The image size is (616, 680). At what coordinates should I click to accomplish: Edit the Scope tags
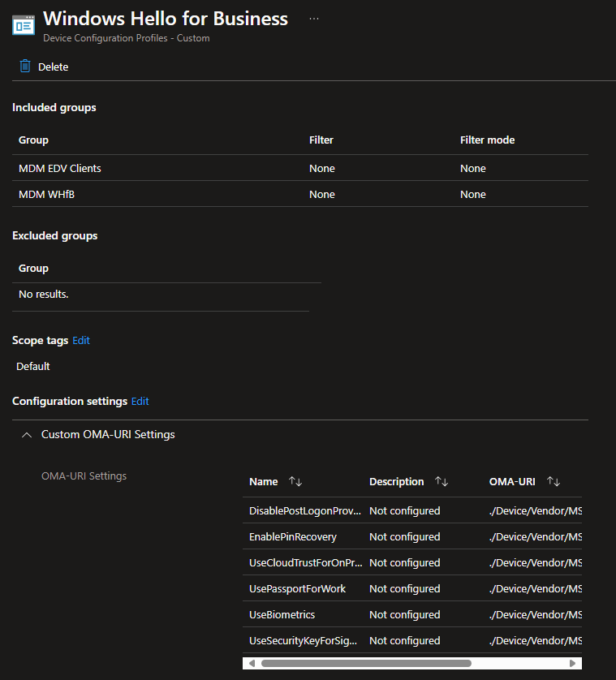click(81, 341)
